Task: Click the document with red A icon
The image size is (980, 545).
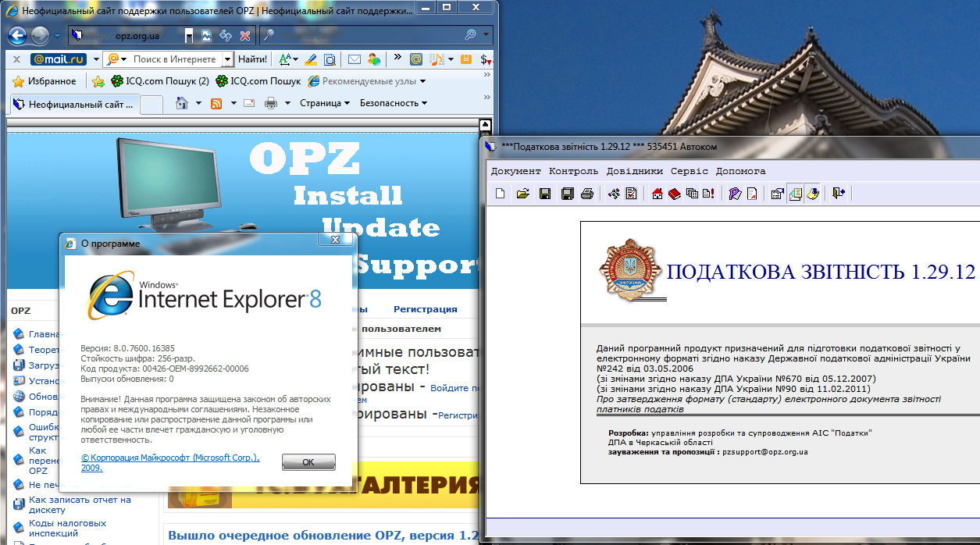Action: pyautogui.click(x=752, y=194)
